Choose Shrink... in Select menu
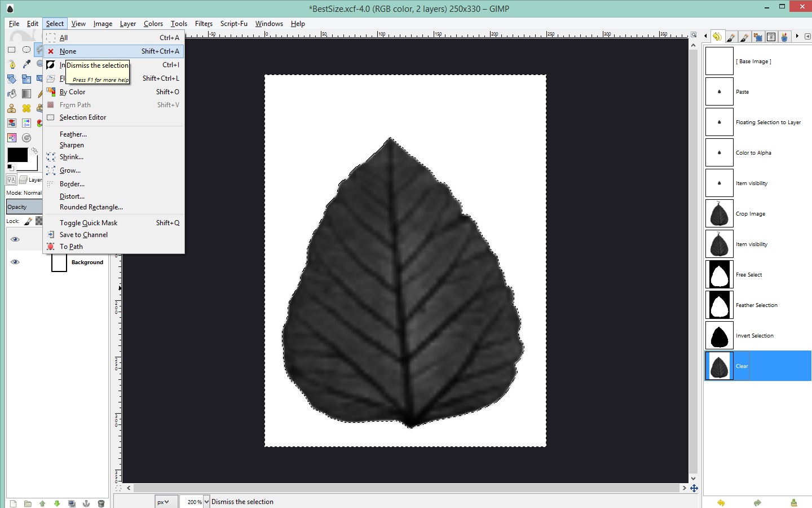The image size is (812, 508). (113, 157)
